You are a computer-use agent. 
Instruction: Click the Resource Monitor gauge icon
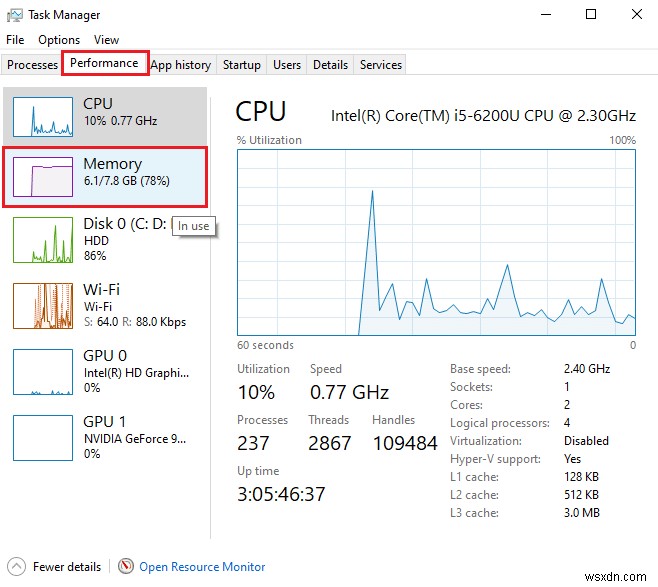click(x=125, y=566)
